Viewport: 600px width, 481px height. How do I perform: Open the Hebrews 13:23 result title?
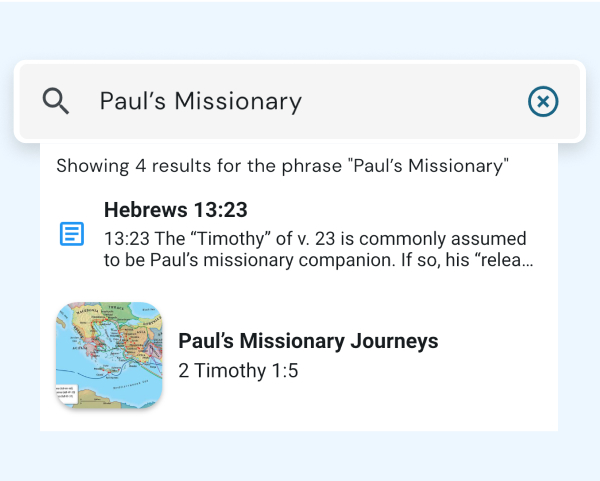[176, 210]
